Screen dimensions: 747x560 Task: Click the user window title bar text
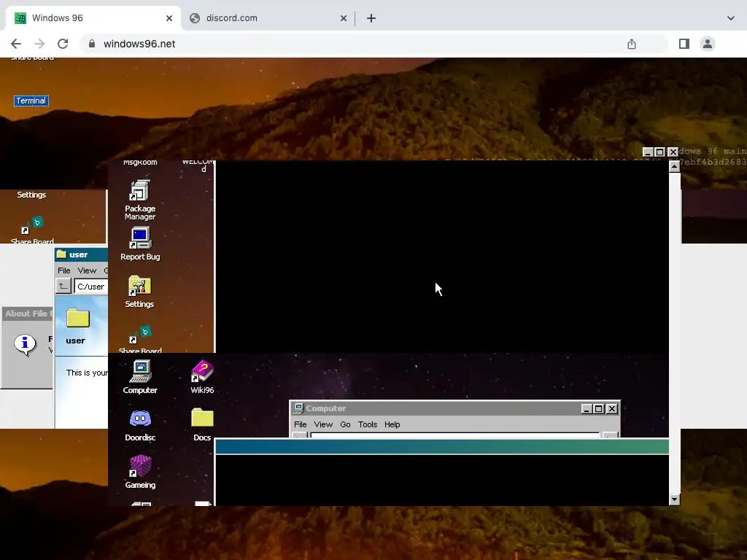tap(78, 254)
